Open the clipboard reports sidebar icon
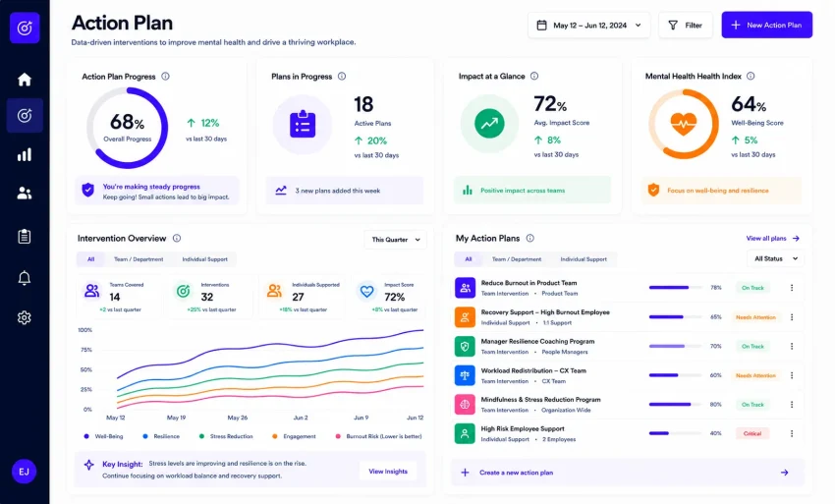Viewport: 835px width, 504px height. [x=25, y=236]
